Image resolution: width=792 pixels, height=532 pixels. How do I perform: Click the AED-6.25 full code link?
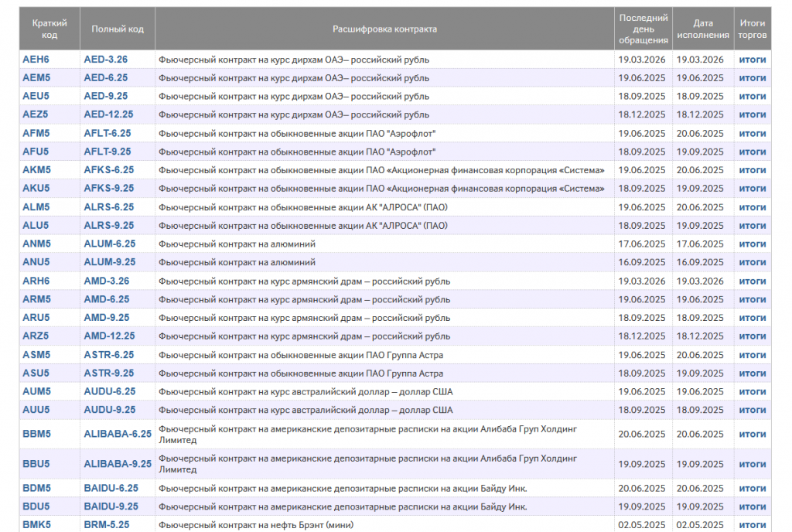tap(106, 78)
